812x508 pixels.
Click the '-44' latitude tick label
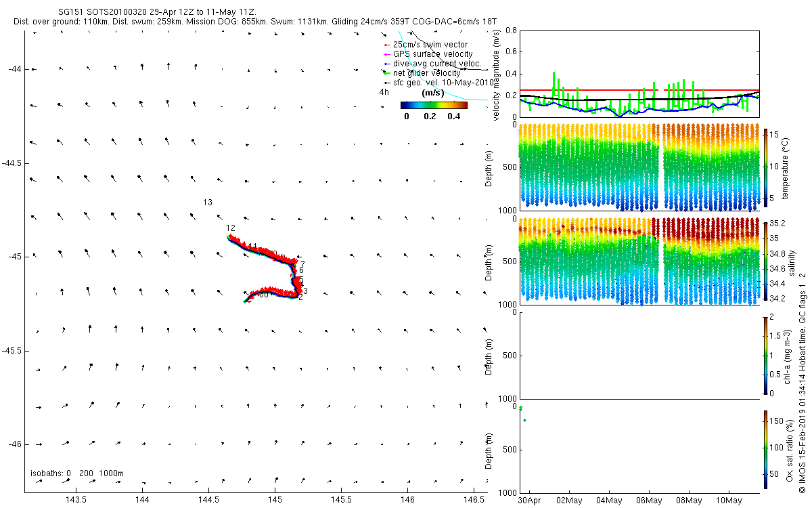point(15,69)
